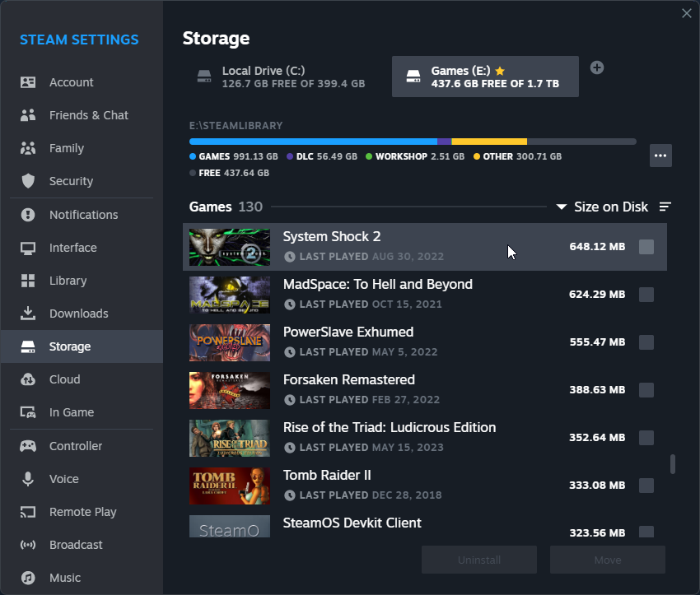Open Downloads settings
700x595 pixels.
tap(82, 314)
